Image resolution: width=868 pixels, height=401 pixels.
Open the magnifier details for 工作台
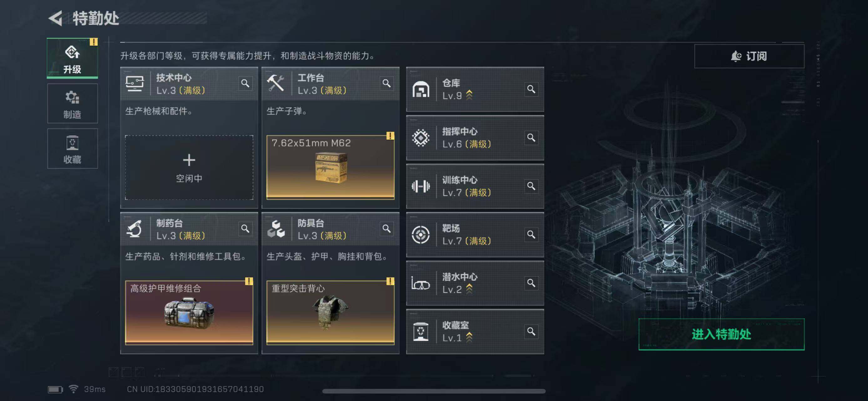point(386,83)
